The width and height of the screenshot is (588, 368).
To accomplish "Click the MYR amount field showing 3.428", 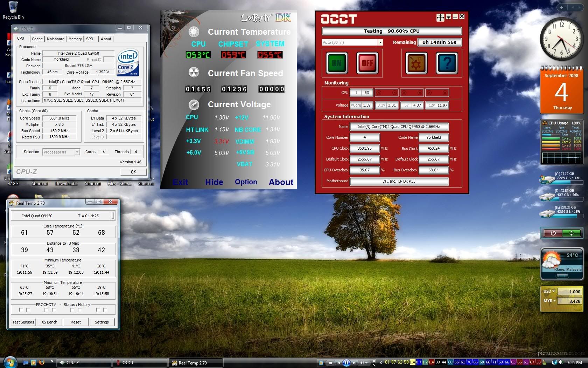I will (x=569, y=301).
